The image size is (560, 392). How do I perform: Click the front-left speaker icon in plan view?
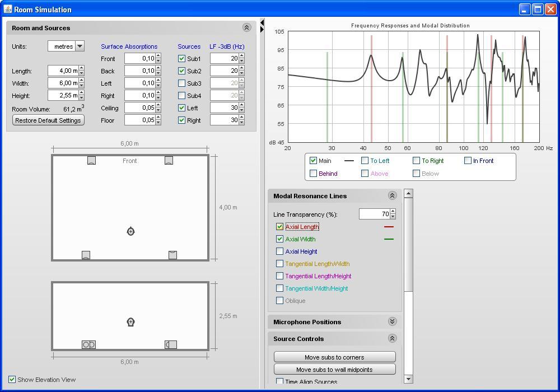[91, 161]
